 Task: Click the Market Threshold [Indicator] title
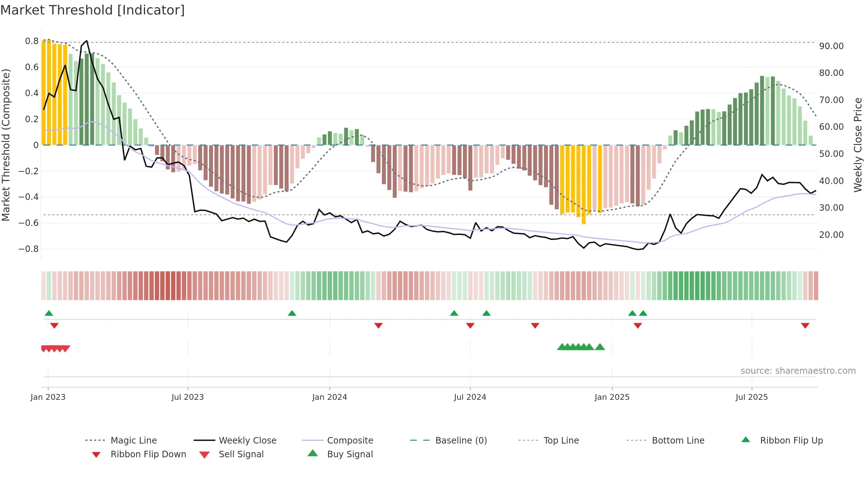click(93, 10)
